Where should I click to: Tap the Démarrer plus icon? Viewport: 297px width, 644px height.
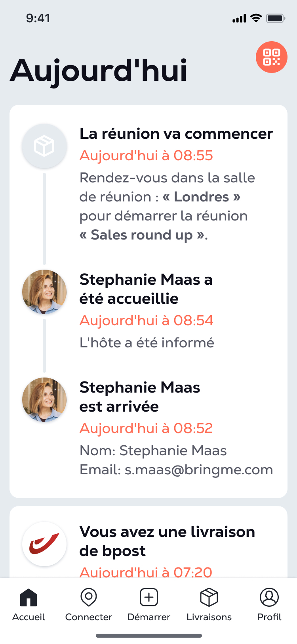(149, 597)
